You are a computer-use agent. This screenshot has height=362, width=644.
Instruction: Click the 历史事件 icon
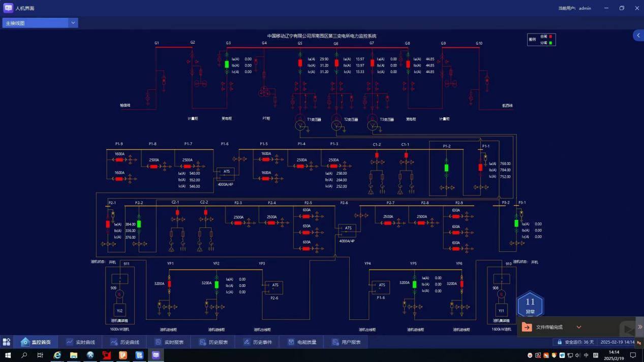[247, 342]
